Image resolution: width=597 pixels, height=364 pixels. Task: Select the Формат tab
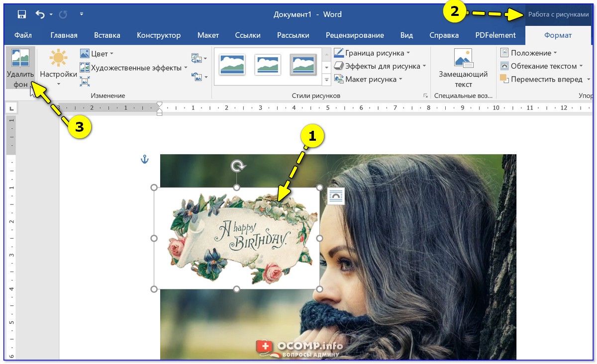pos(558,35)
